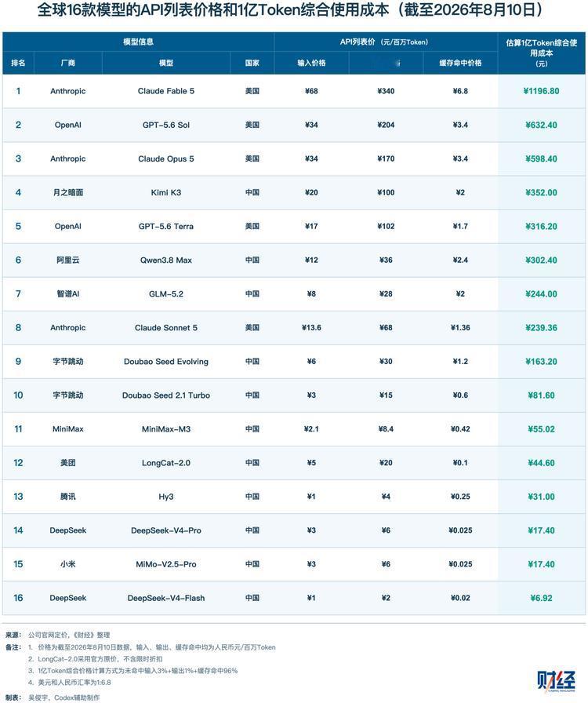588x703 pixels.
Task: Click the 阿里云 vendor cell
Action: [67, 260]
